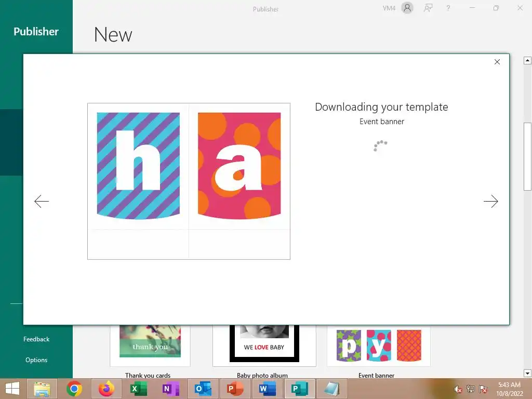Launch Google Chrome from taskbar
532x399 pixels.
click(74, 389)
